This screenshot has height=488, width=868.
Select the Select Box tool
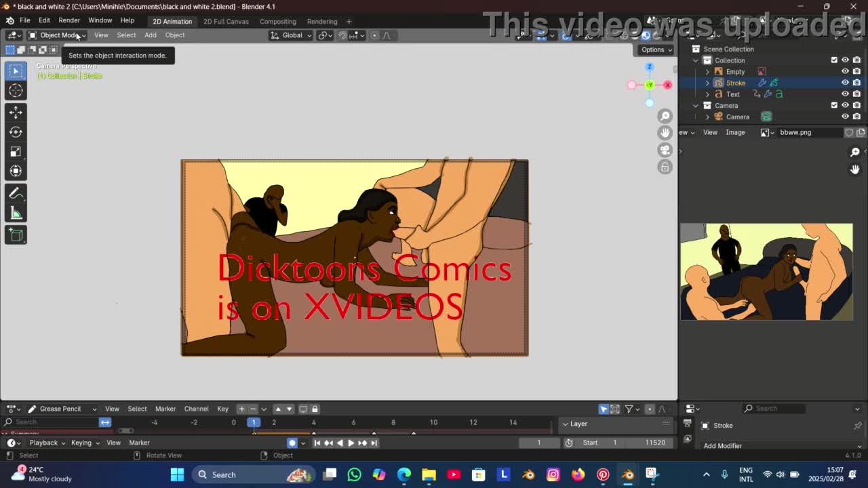pos(16,70)
